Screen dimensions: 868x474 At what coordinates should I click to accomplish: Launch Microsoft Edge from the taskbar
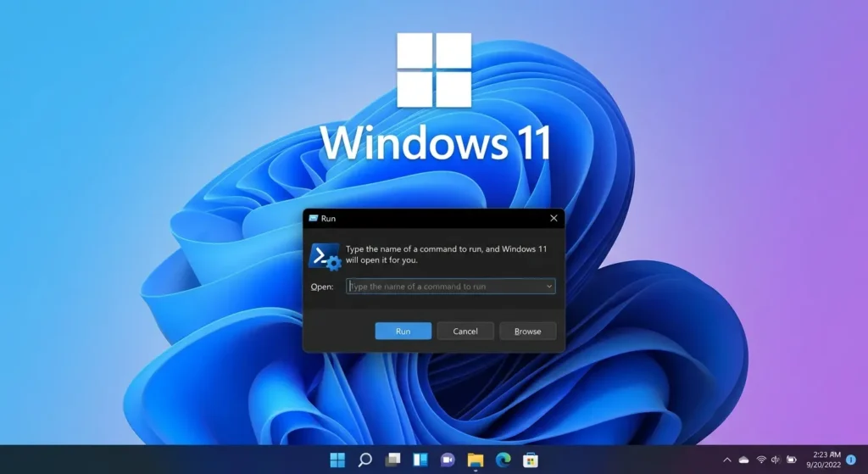tap(503, 460)
